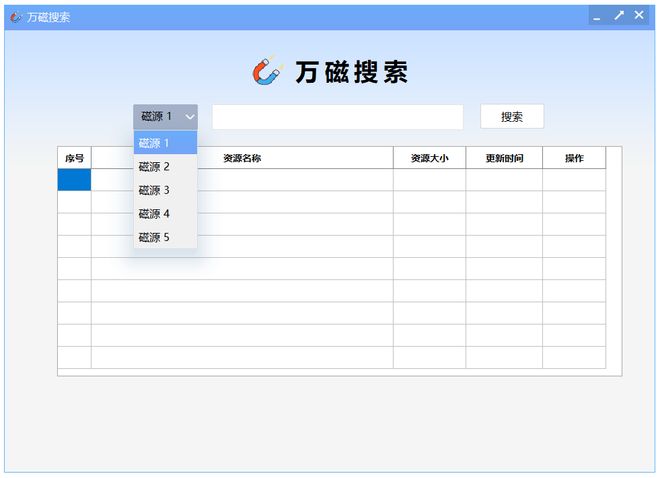Click the small magnet icon in title bar
Viewport: 660px width, 478px height.
coord(16,17)
